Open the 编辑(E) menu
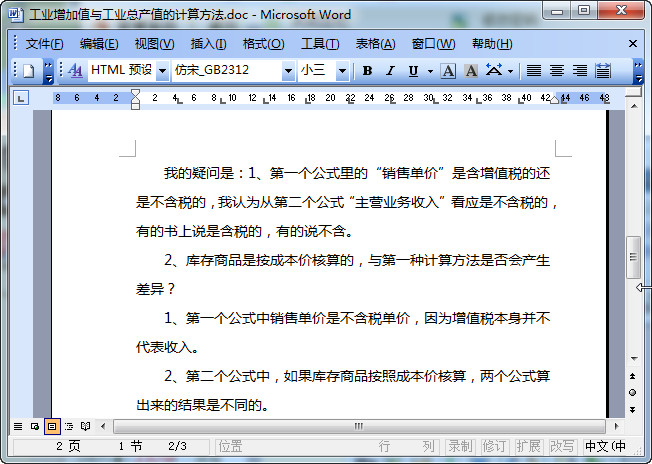This screenshot has height=464, width=652. point(99,44)
